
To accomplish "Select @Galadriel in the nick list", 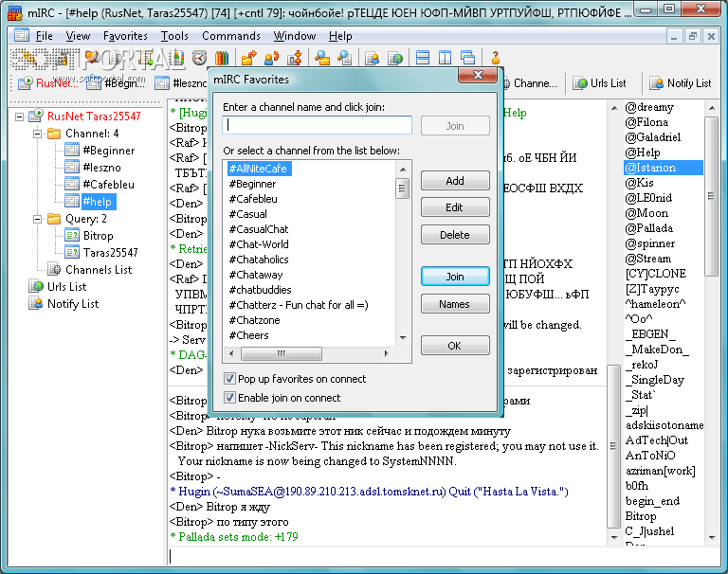I will coord(653,137).
